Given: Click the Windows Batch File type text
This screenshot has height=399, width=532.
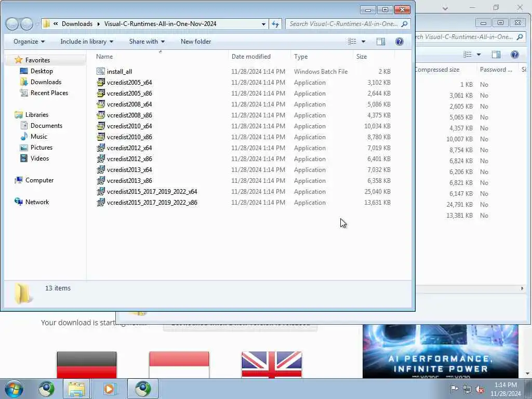Looking at the screenshot, I should point(321,72).
